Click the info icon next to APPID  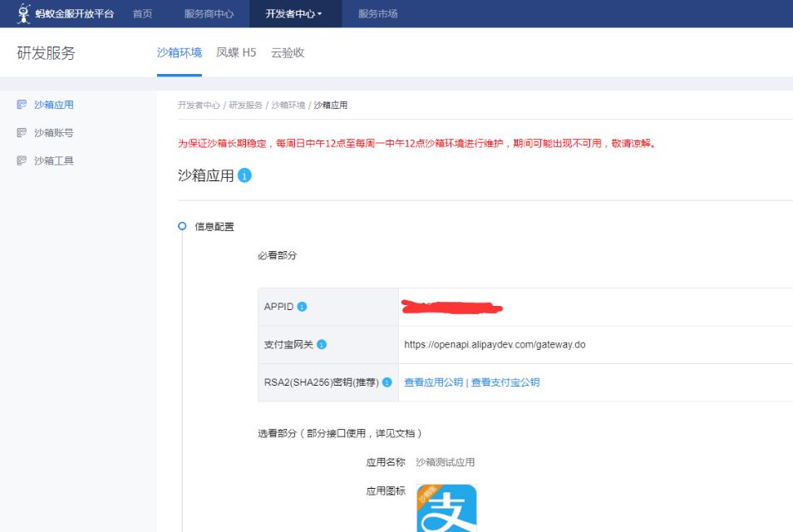pos(302,307)
